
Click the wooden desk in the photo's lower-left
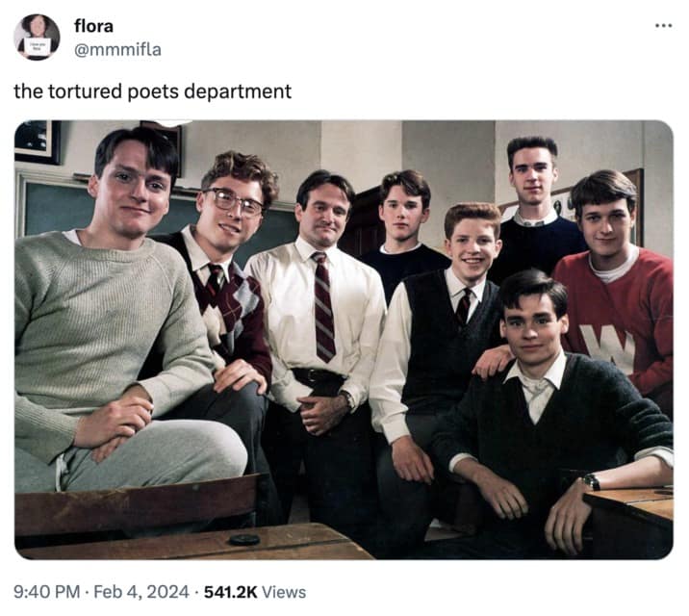(192, 541)
